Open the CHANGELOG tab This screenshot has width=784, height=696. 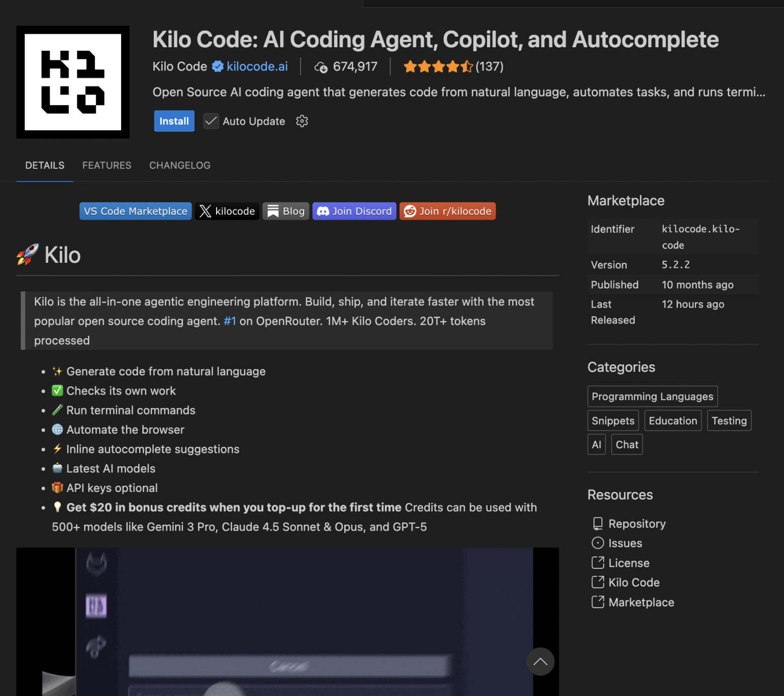(x=179, y=165)
